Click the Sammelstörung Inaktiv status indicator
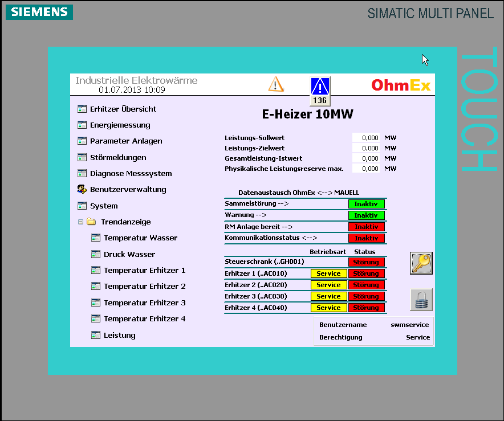 tap(367, 204)
